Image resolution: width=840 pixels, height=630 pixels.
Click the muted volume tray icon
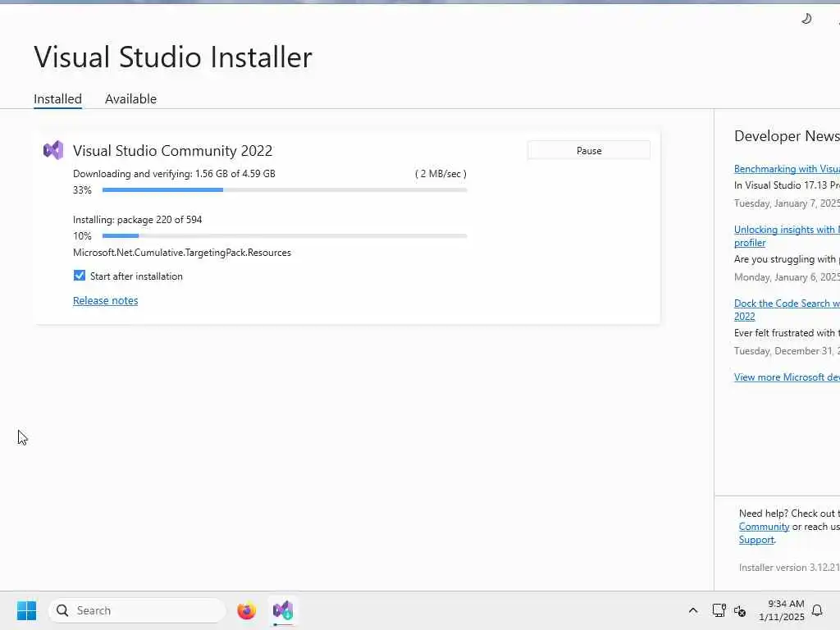click(x=740, y=610)
